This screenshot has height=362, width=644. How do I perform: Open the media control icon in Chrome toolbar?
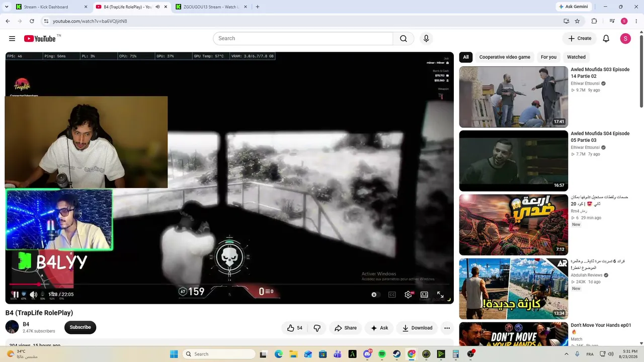click(612, 21)
